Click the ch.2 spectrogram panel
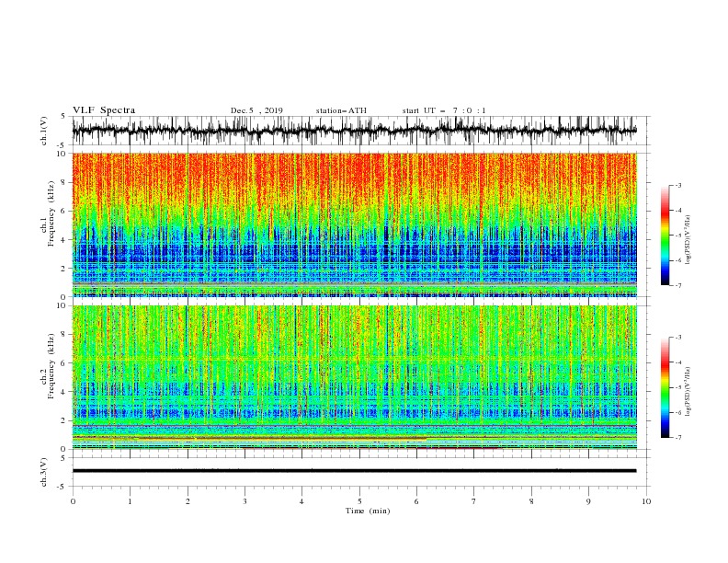This screenshot has width=728, height=563. point(355,377)
